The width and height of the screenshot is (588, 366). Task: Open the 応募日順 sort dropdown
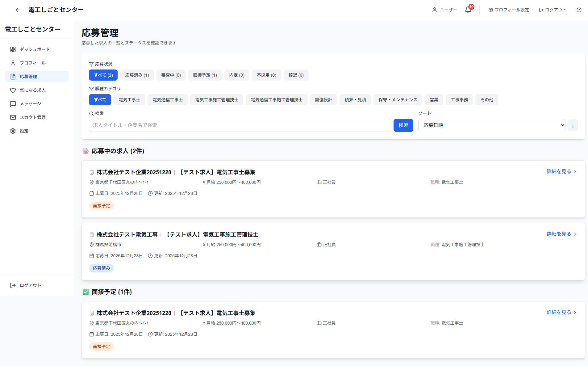pyautogui.click(x=491, y=125)
